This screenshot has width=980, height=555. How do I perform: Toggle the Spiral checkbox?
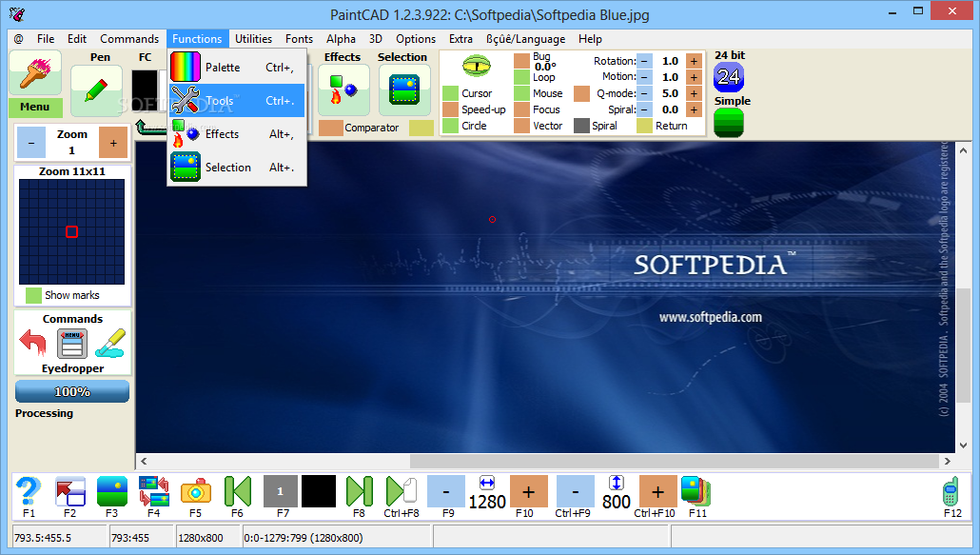tap(582, 126)
